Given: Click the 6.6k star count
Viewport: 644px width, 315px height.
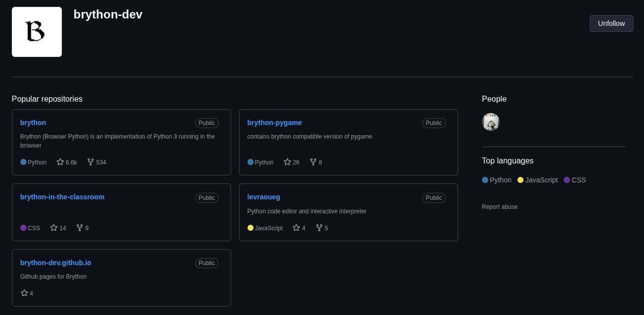Looking at the screenshot, I should pyautogui.click(x=71, y=162).
